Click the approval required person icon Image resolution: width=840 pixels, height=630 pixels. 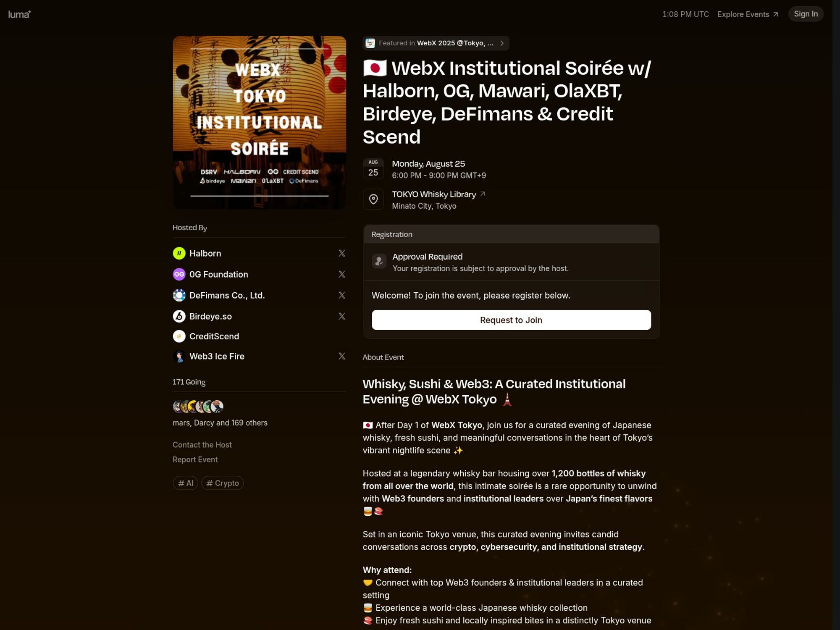click(379, 261)
